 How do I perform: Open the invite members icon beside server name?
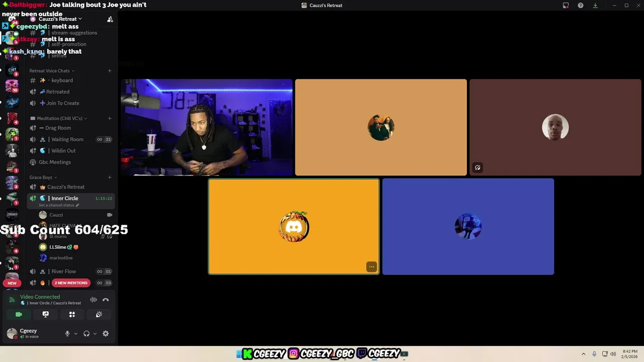coord(110,19)
